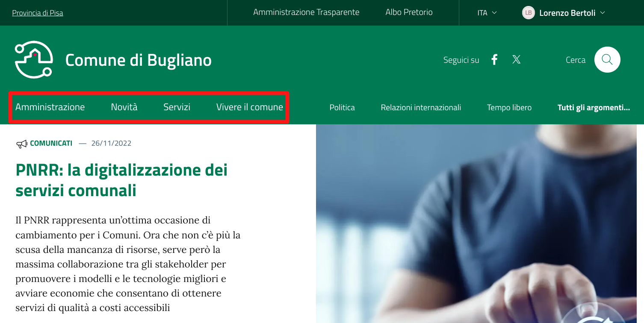Image resolution: width=644 pixels, height=323 pixels.
Task: Click Tutti gli argomenti link
Action: coord(594,108)
